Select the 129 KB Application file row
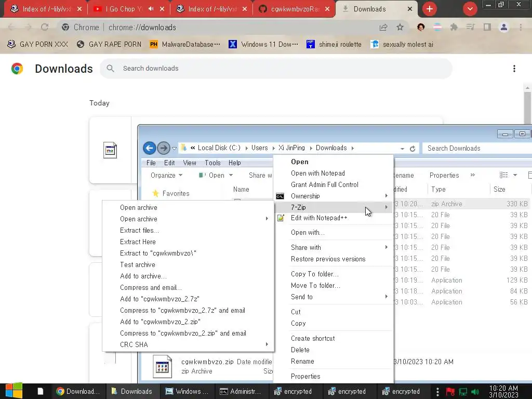Image resolution: width=532 pixels, height=399 pixels. click(461, 280)
